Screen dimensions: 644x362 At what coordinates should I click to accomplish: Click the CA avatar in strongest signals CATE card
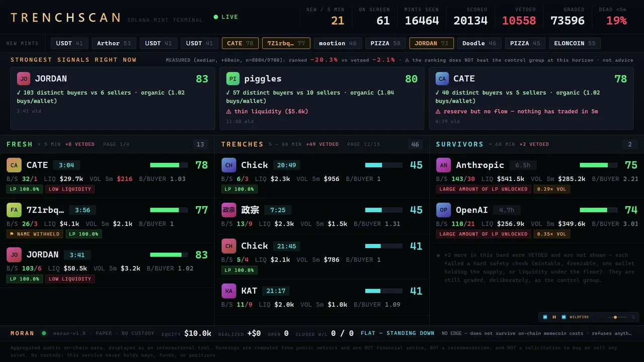(442, 79)
